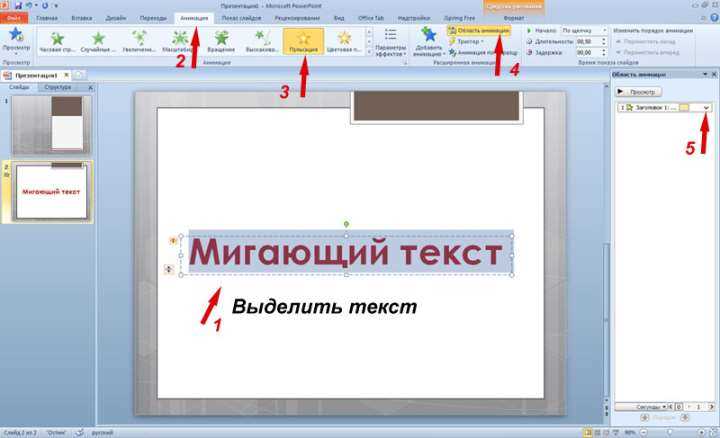Viewport: 720px width, 438px height.
Task: Click zoom out minus button
Action: 643,432
